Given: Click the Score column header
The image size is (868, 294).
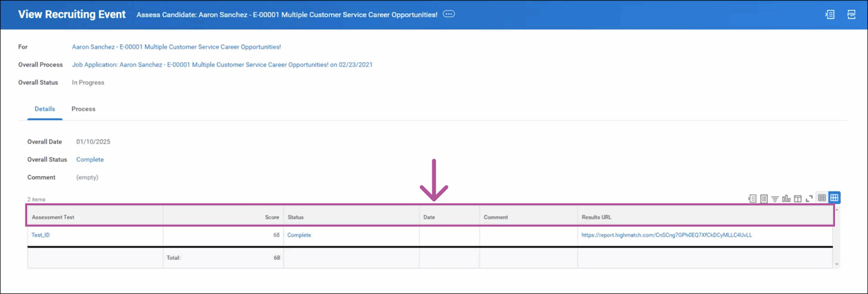Looking at the screenshot, I should tap(272, 217).
